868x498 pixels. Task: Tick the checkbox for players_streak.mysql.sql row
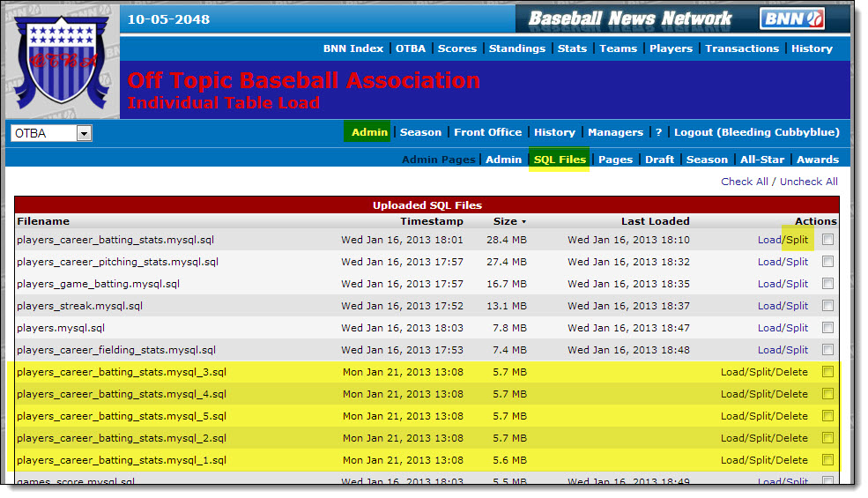click(827, 306)
